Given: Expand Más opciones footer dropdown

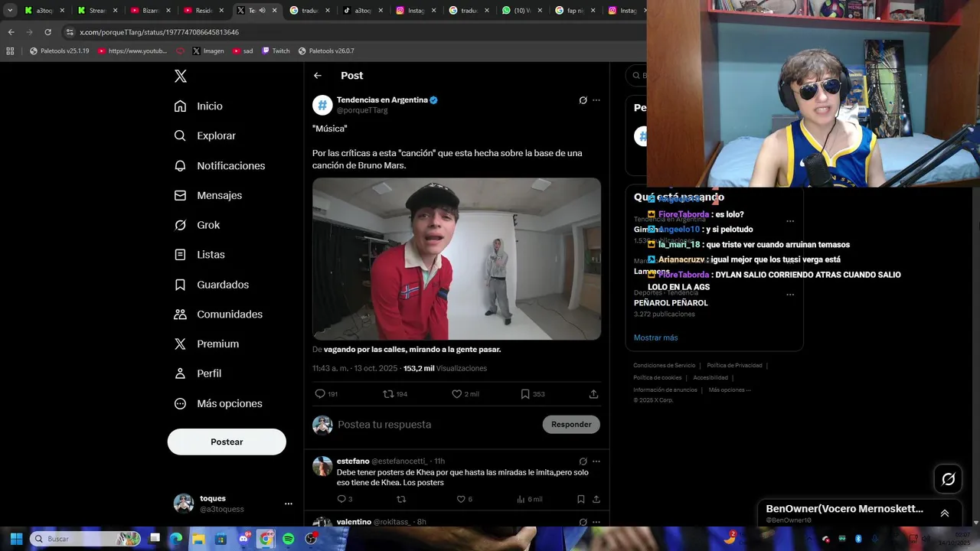Looking at the screenshot, I should click(730, 390).
